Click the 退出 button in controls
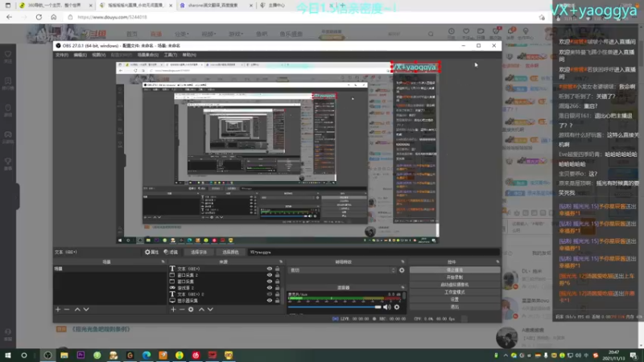 pos(455,307)
